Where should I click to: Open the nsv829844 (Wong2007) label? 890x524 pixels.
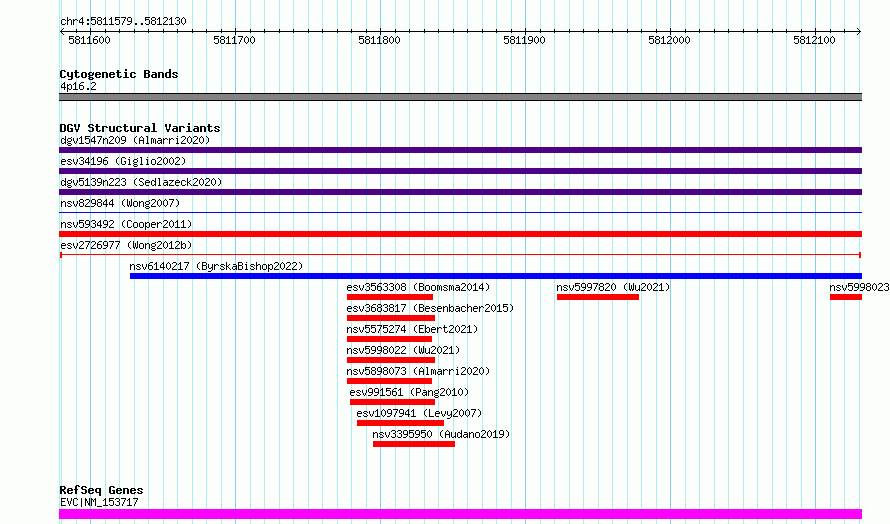click(120, 203)
